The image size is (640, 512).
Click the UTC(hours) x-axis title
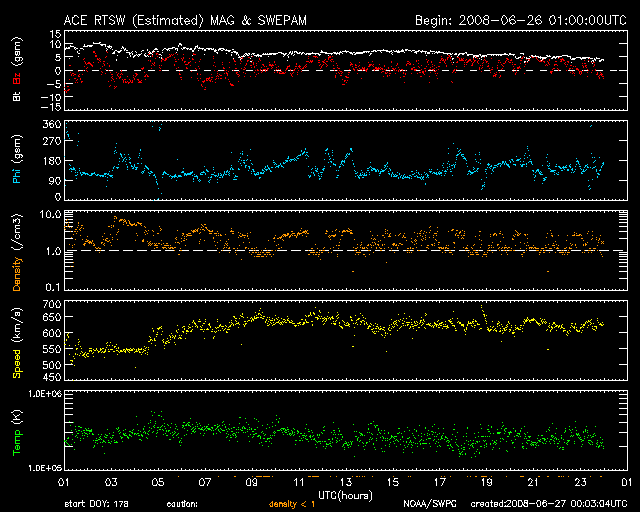346,494
